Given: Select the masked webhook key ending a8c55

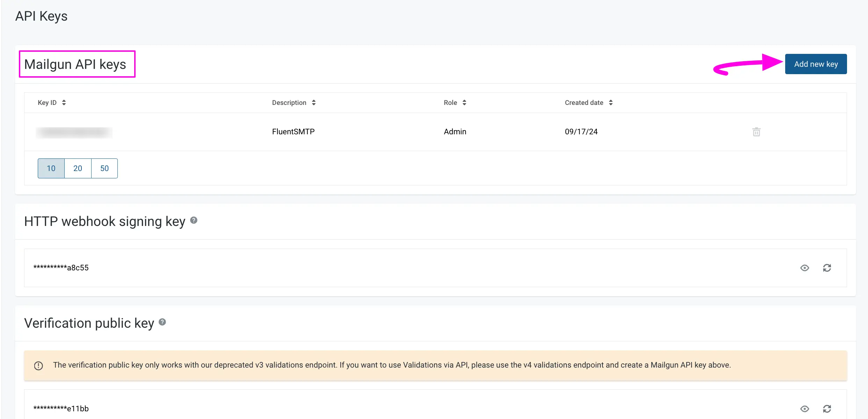Looking at the screenshot, I should (61, 268).
